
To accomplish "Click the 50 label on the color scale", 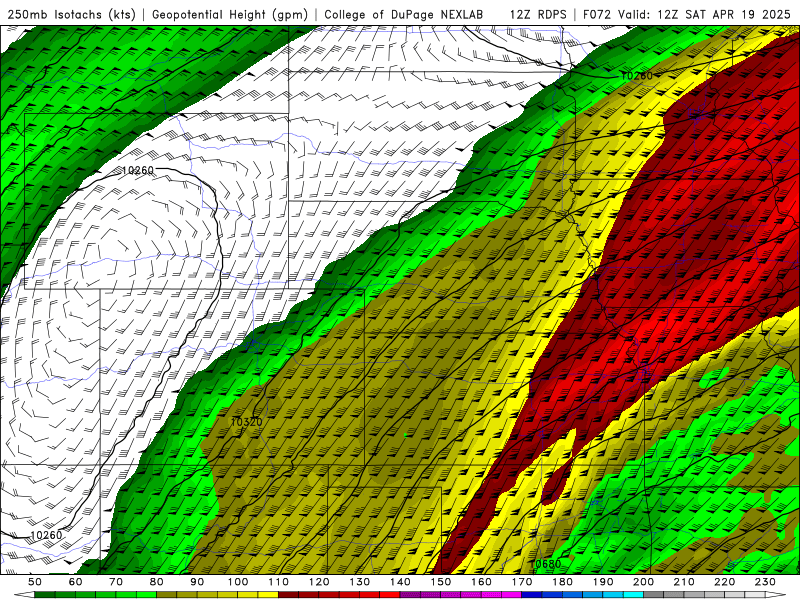I will (35, 582).
